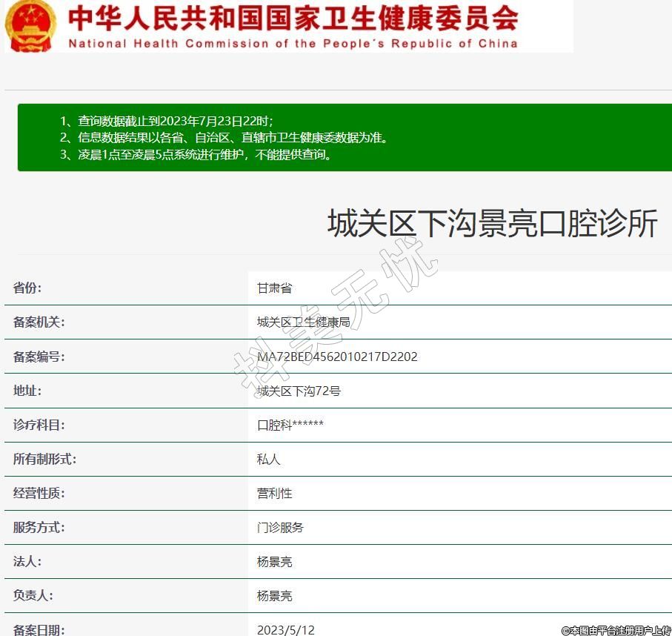Screen dimensions: 672x636
Task: Click the ownership value 私人
Action: click(268, 459)
